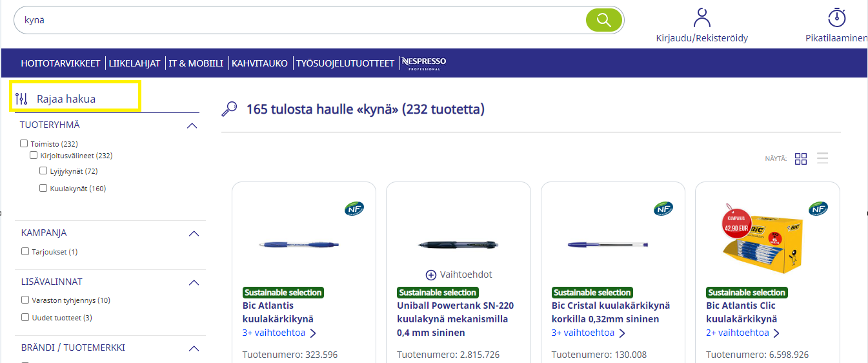
Task: Click the Nespresso Professional logo
Action: click(423, 63)
